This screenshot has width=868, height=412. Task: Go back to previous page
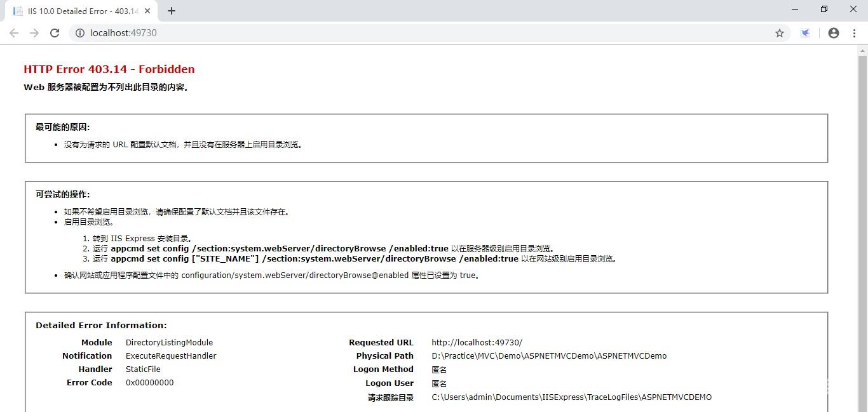pos(14,33)
